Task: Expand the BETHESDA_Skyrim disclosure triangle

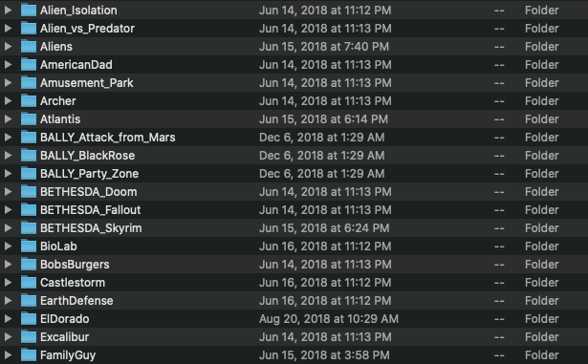Action: [x=8, y=228]
